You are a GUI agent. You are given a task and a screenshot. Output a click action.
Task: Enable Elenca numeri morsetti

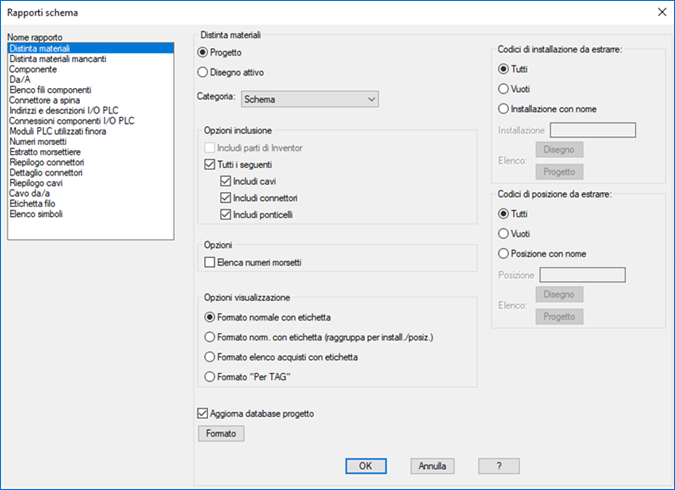(210, 262)
